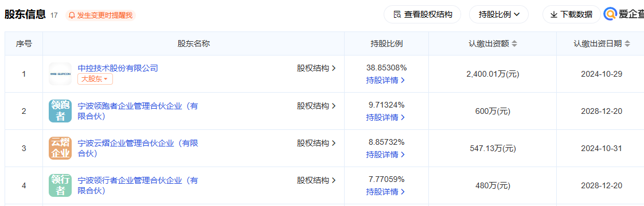Open the 持股比例 dropdown
This screenshot has width=644, height=206.
pos(498,15)
